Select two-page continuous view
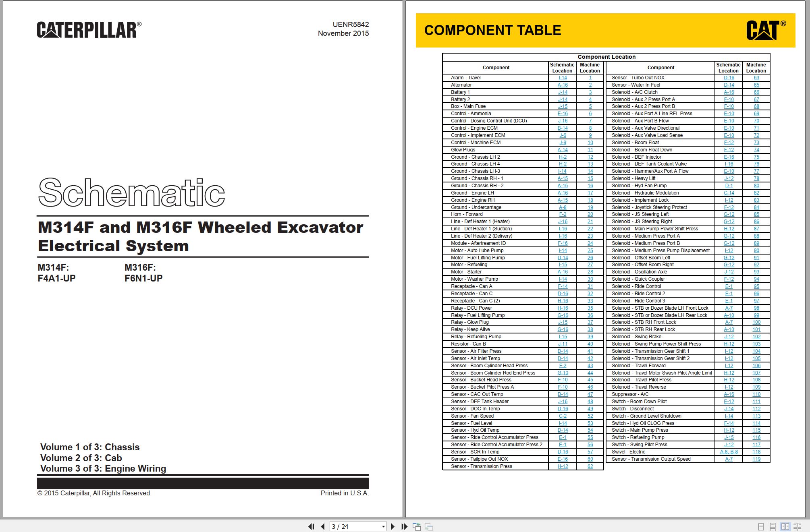This screenshot has height=532, width=810. pyautogui.click(x=797, y=526)
